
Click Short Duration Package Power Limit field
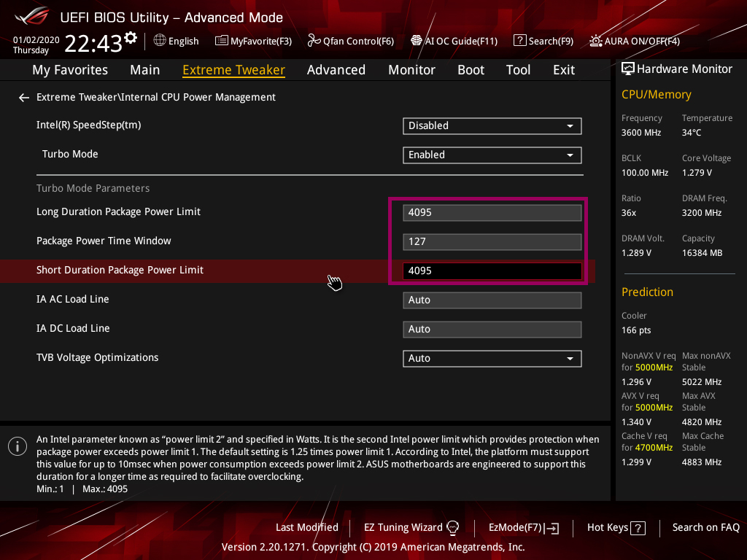click(x=492, y=271)
